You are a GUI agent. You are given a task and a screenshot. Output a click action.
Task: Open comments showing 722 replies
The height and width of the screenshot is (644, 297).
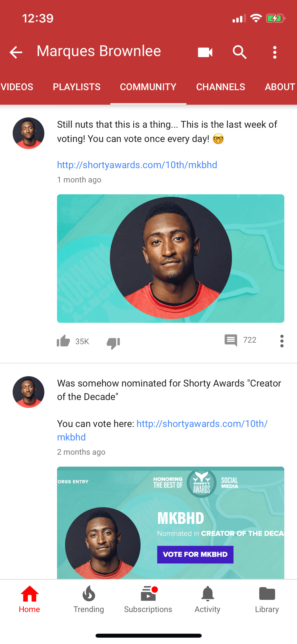[x=231, y=340]
